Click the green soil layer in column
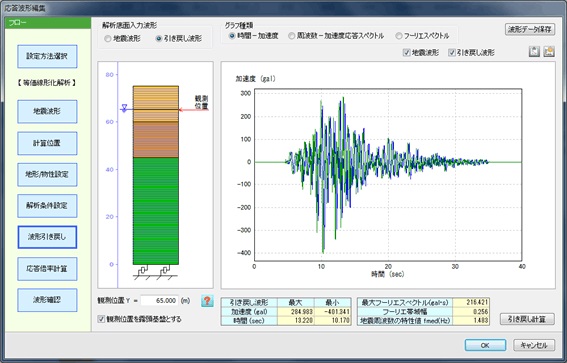The height and width of the screenshot is (363, 567). [156, 211]
